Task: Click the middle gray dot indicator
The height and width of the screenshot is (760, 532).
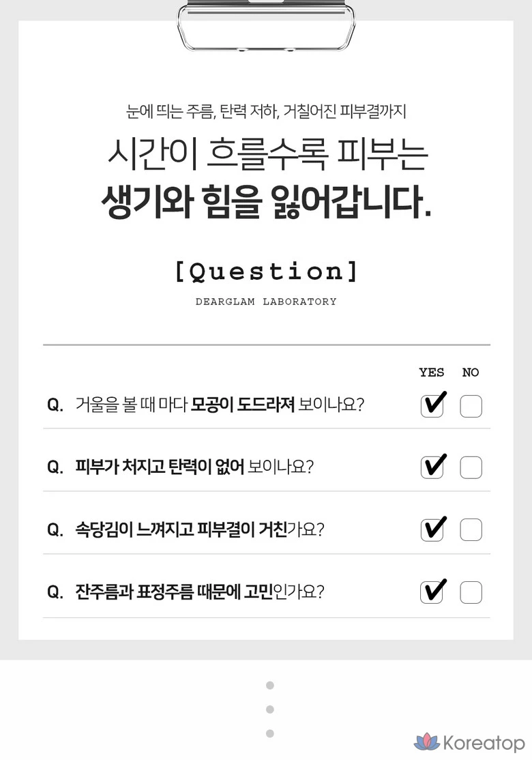Action: (270, 710)
